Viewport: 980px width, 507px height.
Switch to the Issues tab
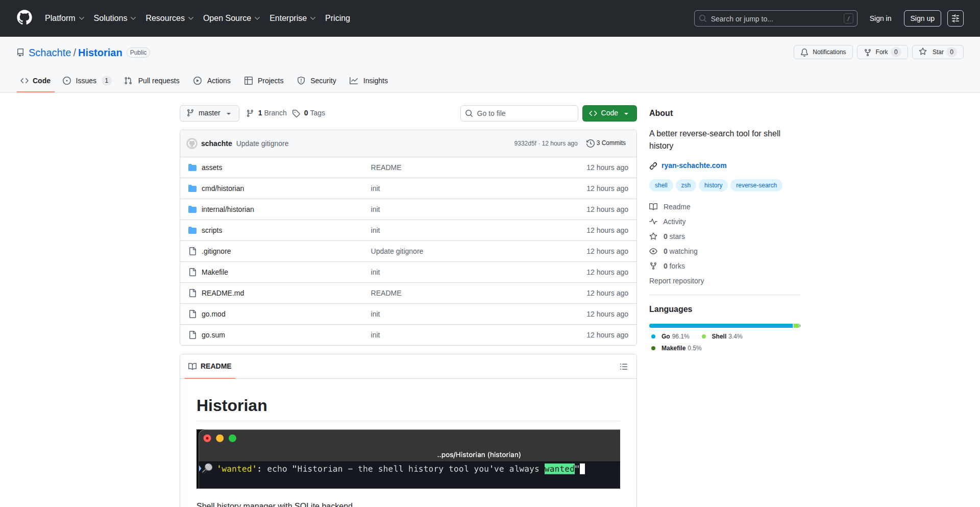(86, 81)
